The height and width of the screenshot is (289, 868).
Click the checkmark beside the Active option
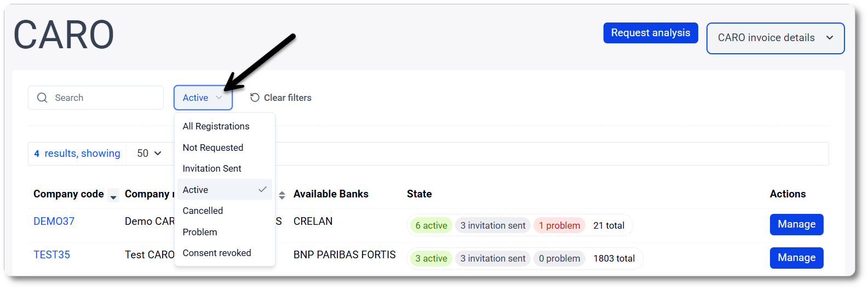pos(262,189)
